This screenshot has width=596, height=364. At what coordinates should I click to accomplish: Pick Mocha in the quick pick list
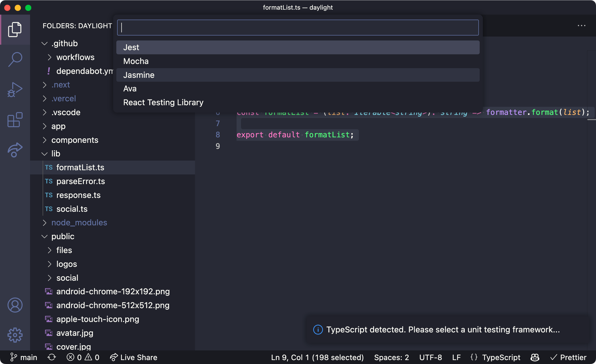coord(298,61)
